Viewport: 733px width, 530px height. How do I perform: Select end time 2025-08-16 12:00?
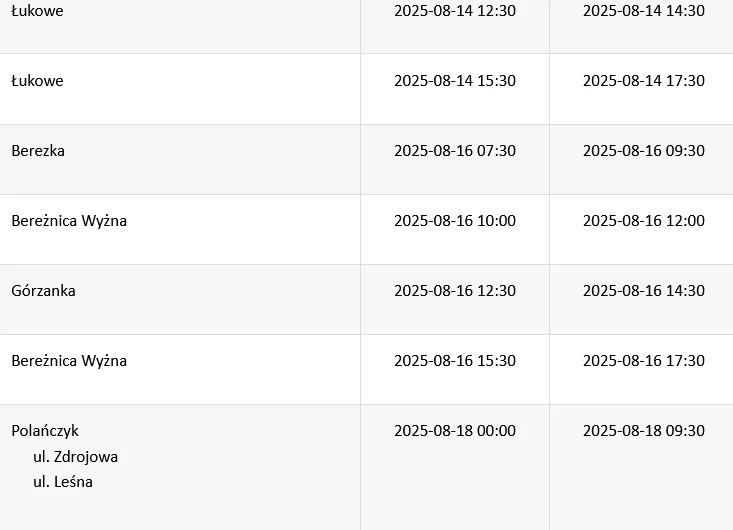click(644, 221)
